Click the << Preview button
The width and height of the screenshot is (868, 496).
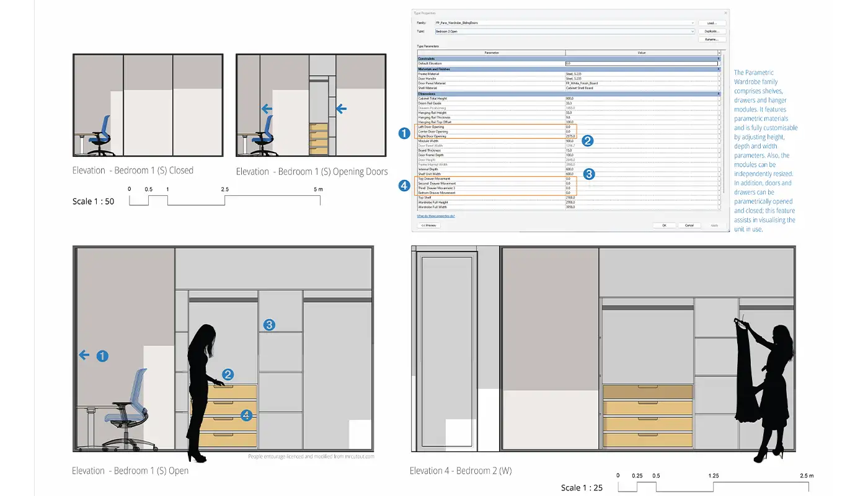[428, 226]
